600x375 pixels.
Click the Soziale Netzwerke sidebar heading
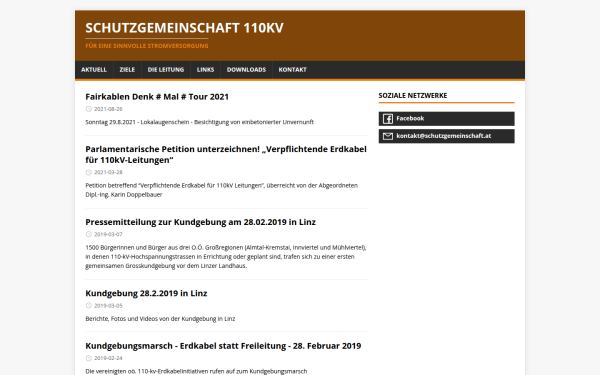[x=413, y=96]
